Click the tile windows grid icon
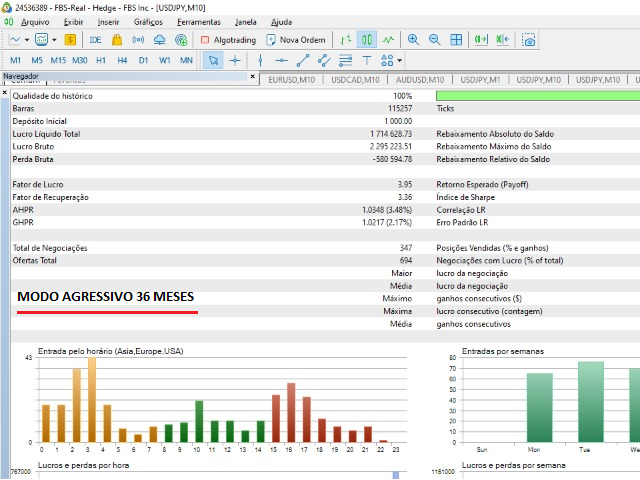Image resolution: width=640 pixels, height=480 pixels. 456,40
